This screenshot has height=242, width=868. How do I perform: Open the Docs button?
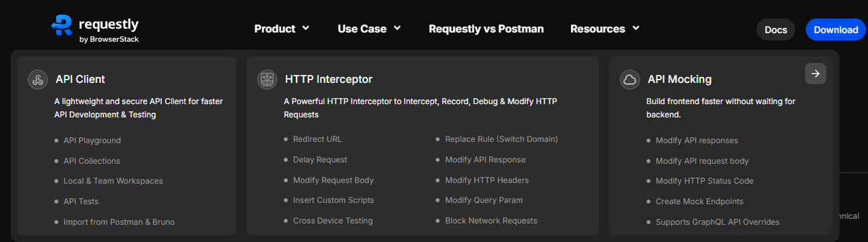tap(776, 30)
